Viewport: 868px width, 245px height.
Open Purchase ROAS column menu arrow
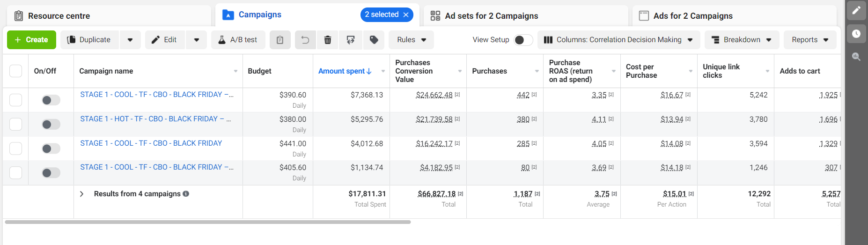pyautogui.click(x=613, y=71)
